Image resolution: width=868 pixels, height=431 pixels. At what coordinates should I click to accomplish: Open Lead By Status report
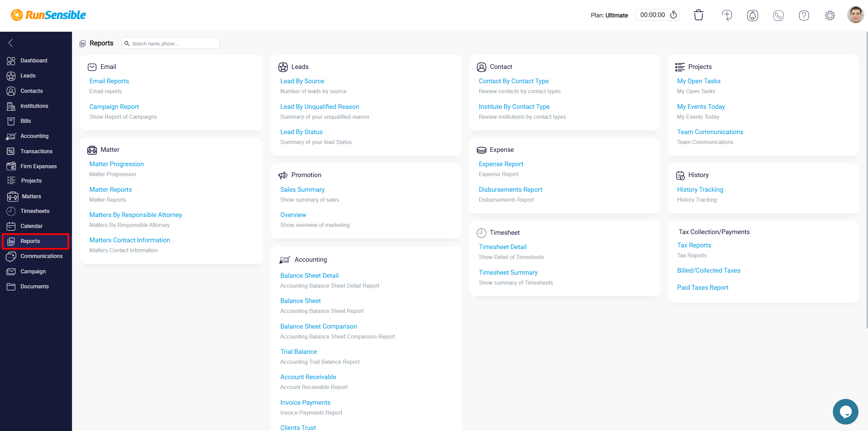pyautogui.click(x=301, y=132)
